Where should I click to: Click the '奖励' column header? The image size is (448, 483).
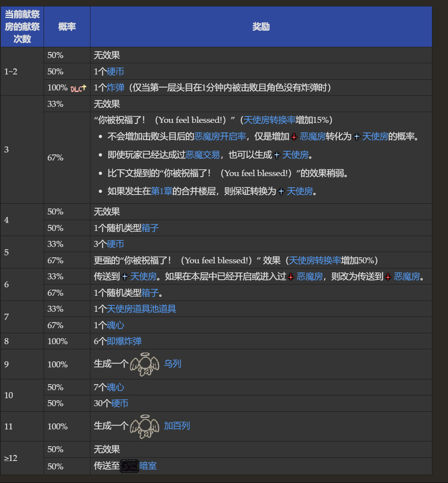click(261, 27)
